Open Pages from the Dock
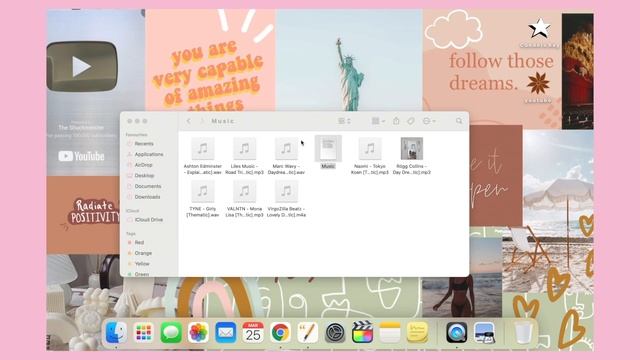Screen dimensions: 640x360 click(308, 333)
